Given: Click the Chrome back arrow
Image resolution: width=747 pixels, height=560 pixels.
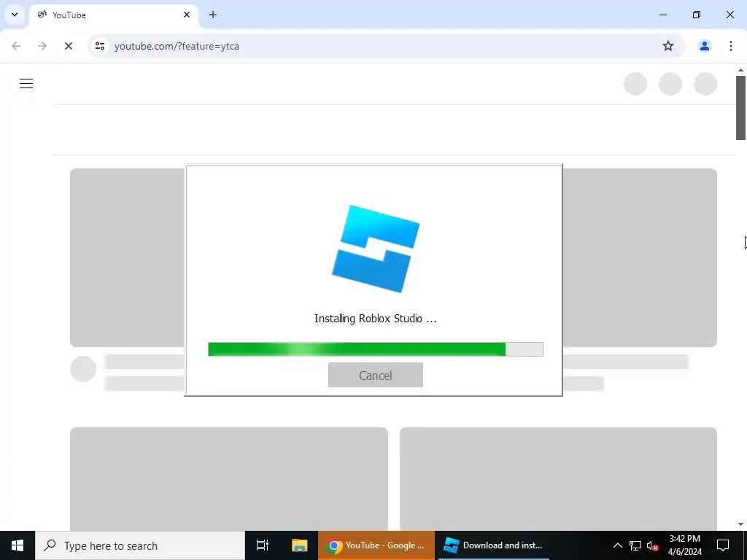Looking at the screenshot, I should tap(16, 46).
